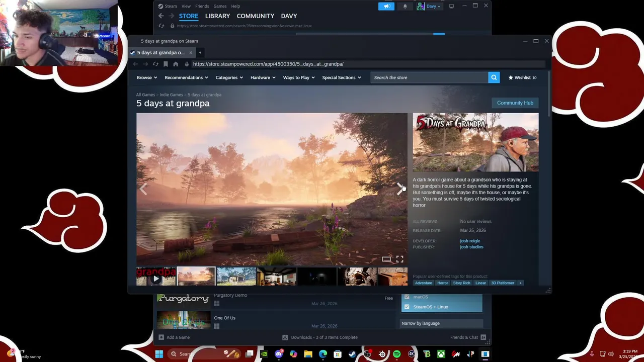The image size is (644, 362).
Task: Show more tags with plus button
Action: pyautogui.click(x=520, y=283)
